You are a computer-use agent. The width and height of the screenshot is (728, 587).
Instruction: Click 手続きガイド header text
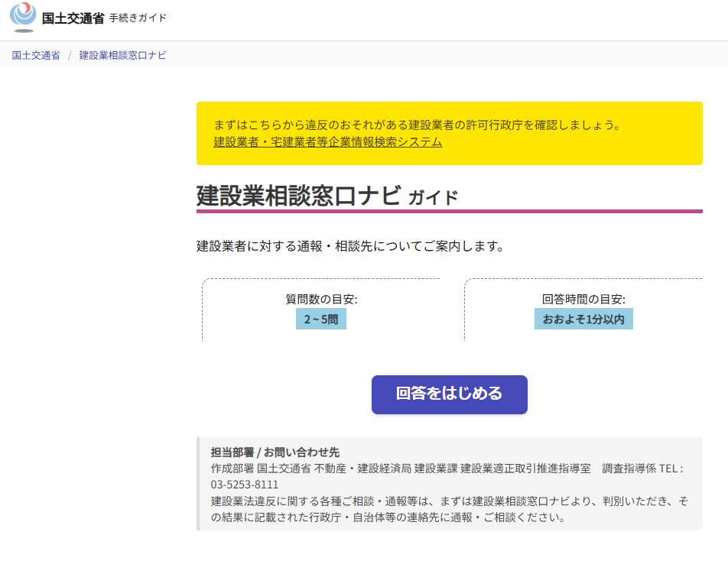click(138, 18)
